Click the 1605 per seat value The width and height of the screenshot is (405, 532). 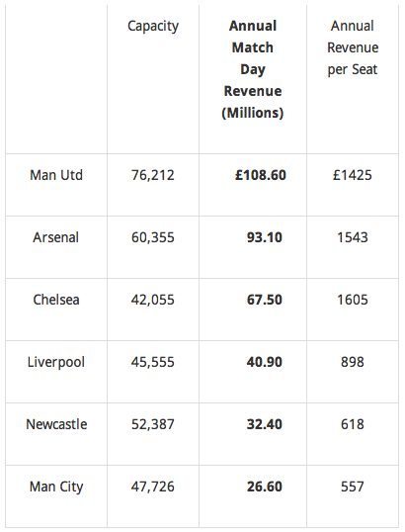[353, 300]
